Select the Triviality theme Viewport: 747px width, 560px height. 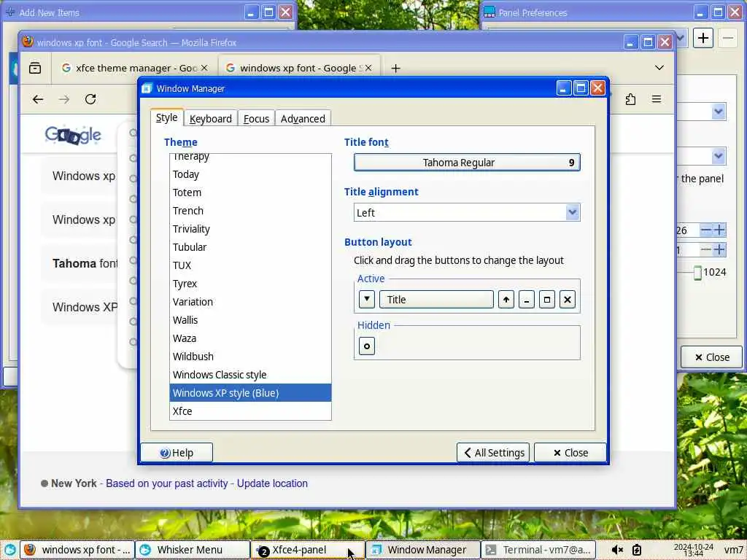pos(250,229)
